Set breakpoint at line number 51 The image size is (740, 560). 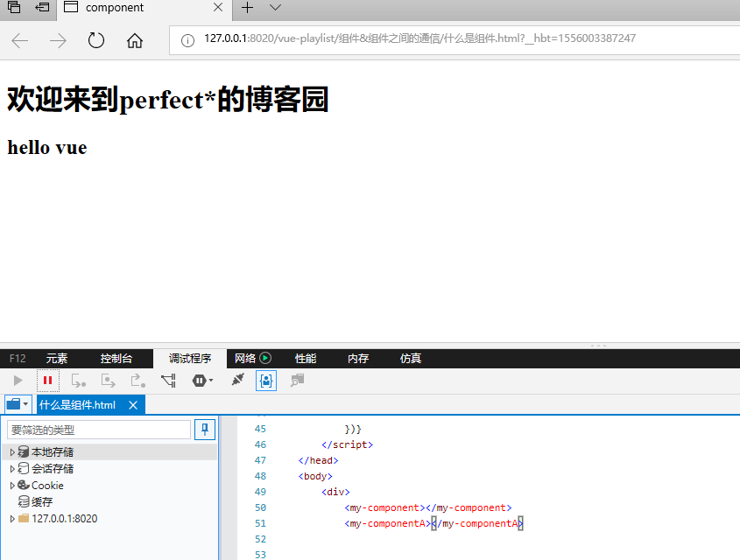coord(260,523)
